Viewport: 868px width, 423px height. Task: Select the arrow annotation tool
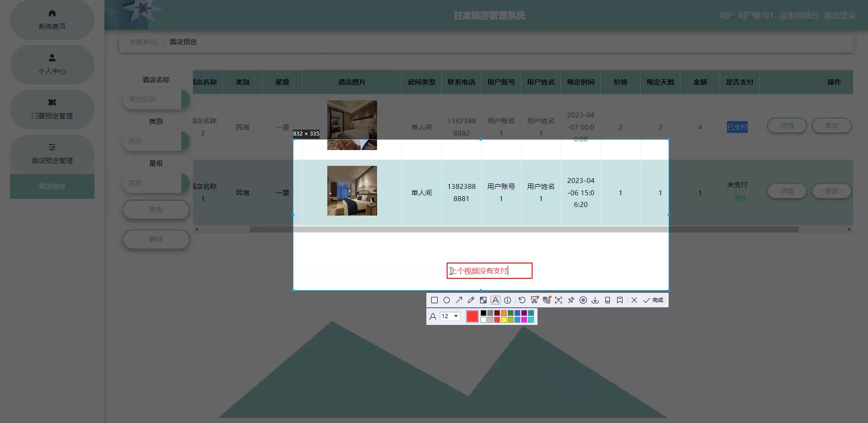click(x=459, y=300)
